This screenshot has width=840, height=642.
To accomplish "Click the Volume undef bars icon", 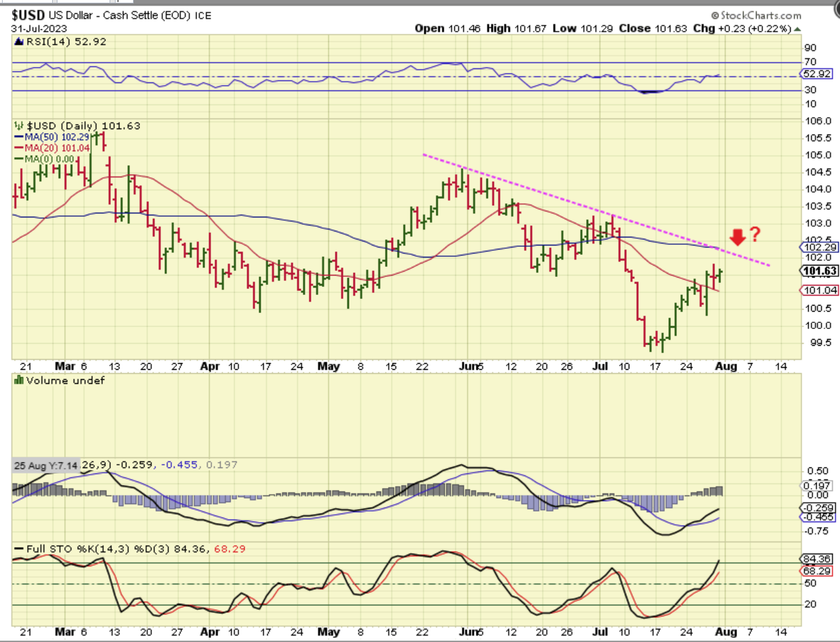I will tap(19, 381).
